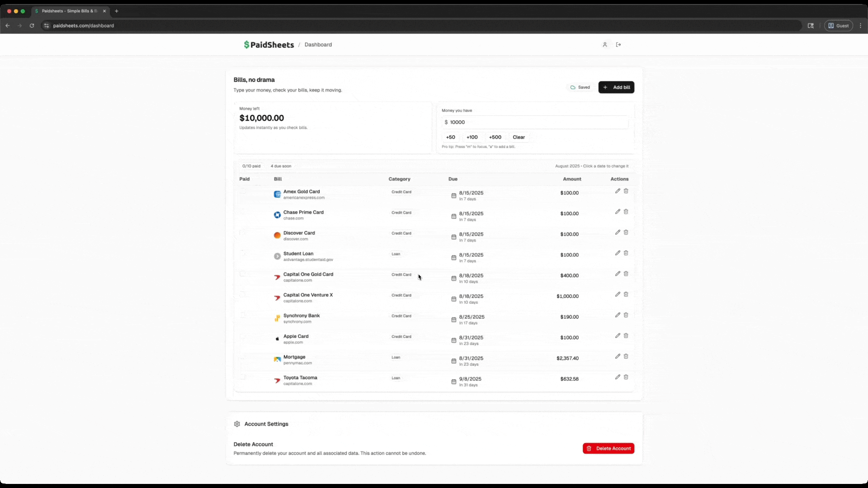Click the $2,357.40 Mortgage amount
Screen dimensions: 868x488
(x=567, y=358)
